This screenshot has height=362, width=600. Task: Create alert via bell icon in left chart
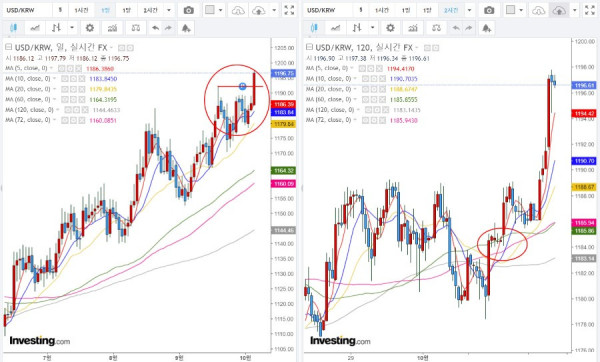(186, 28)
